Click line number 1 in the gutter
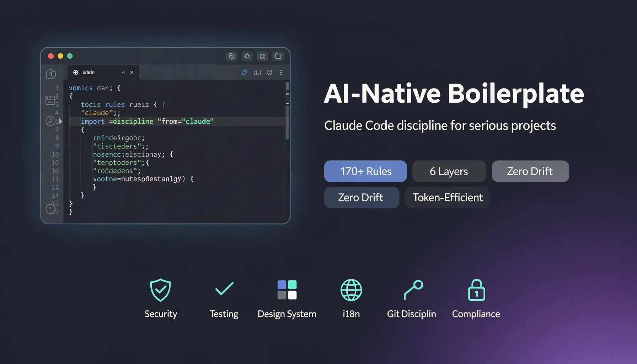The width and height of the screenshot is (637, 364). (57, 88)
